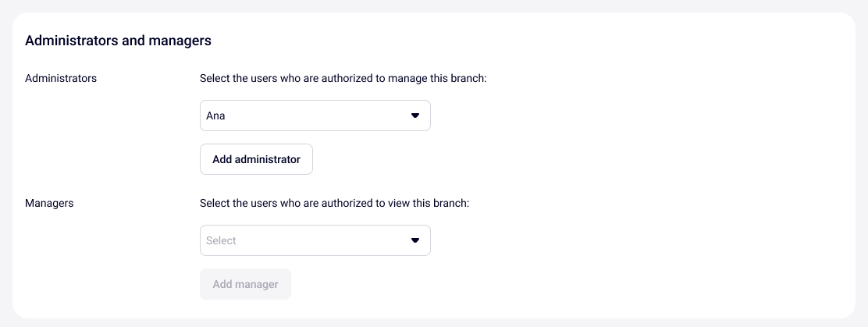Click the 'Select the users' text above Ana

point(238,78)
